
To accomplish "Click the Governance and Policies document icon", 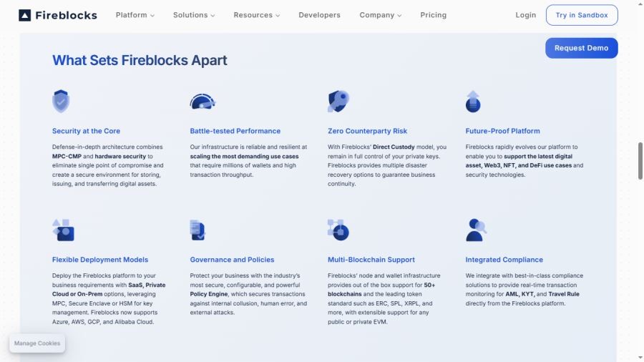I will point(197,230).
